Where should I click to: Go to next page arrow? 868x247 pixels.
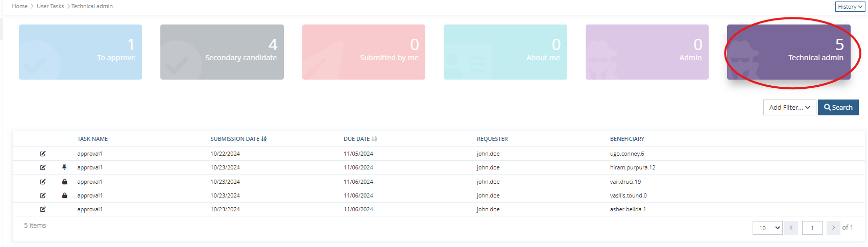click(833, 228)
